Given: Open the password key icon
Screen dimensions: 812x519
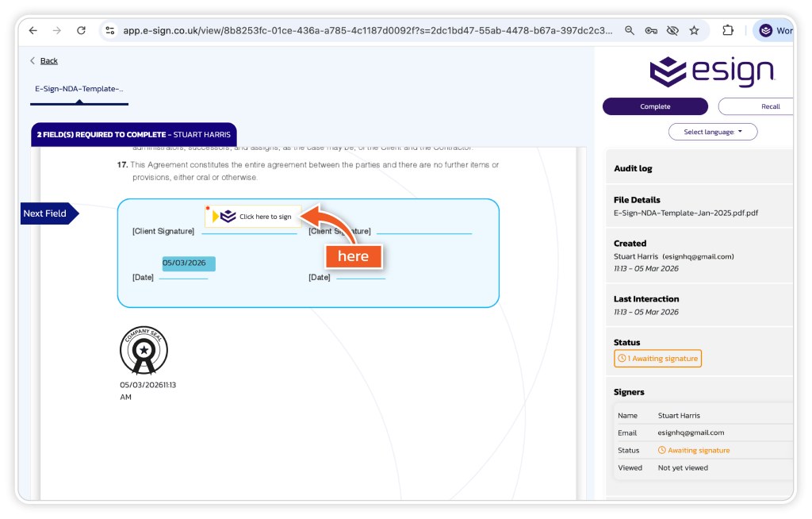Looking at the screenshot, I should pos(651,30).
